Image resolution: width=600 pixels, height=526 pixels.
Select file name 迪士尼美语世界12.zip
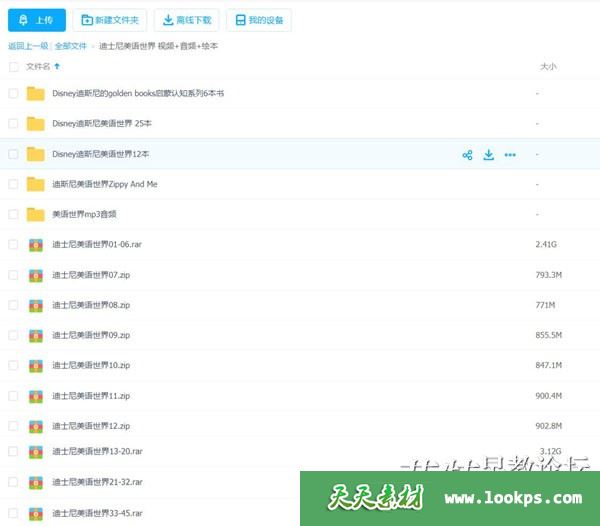pos(91,426)
